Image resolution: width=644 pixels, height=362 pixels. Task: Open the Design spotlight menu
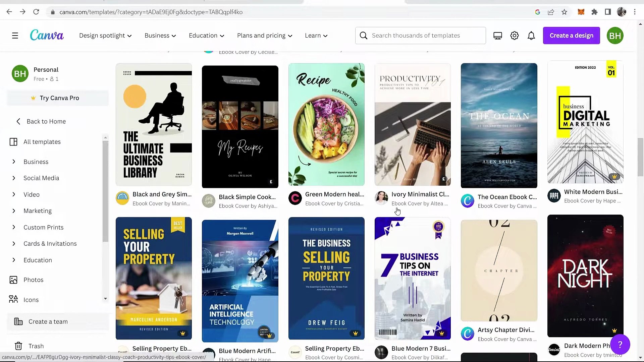pyautogui.click(x=105, y=35)
